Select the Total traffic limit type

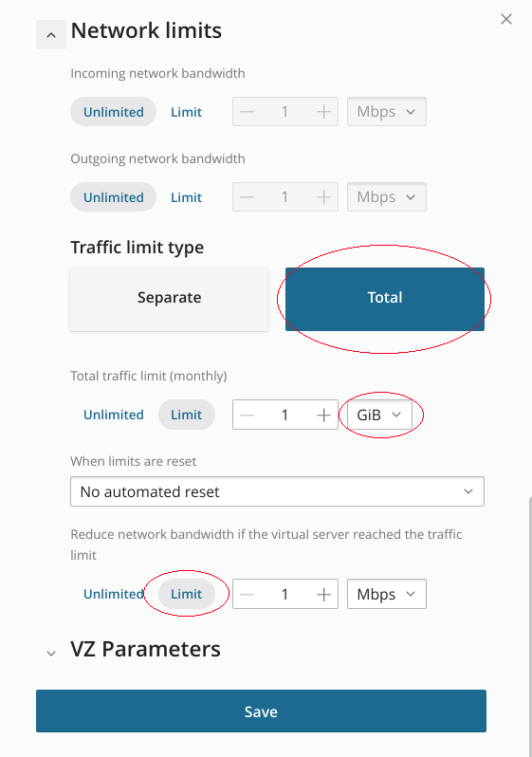click(x=385, y=300)
